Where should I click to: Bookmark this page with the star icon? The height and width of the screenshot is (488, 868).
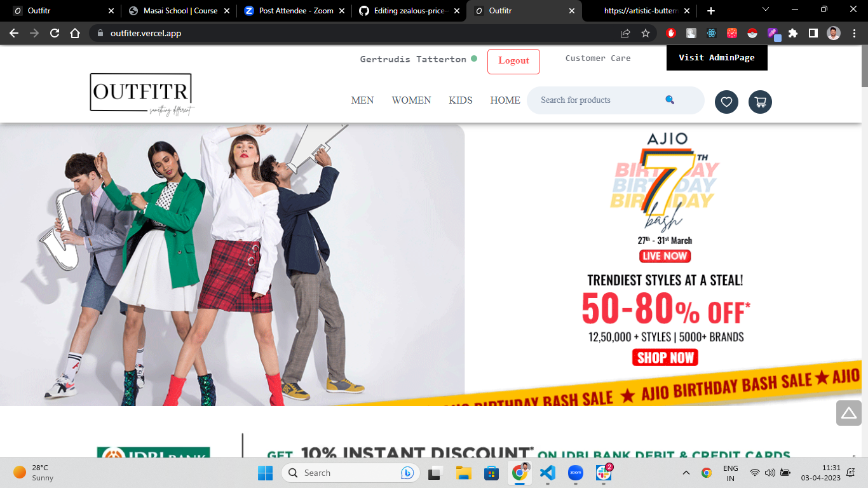(646, 33)
